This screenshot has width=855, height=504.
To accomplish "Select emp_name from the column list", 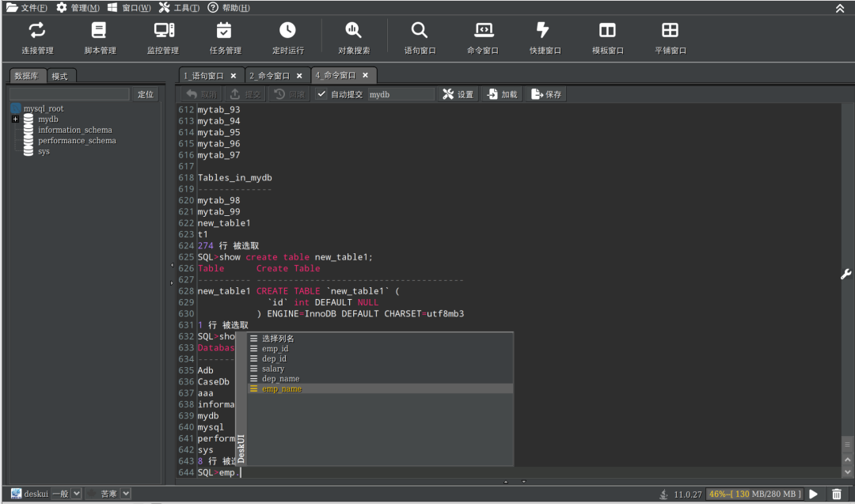I will [x=282, y=389].
